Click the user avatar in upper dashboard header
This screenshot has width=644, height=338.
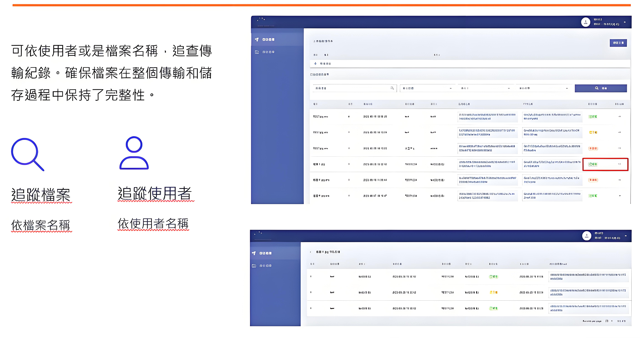tap(585, 22)
